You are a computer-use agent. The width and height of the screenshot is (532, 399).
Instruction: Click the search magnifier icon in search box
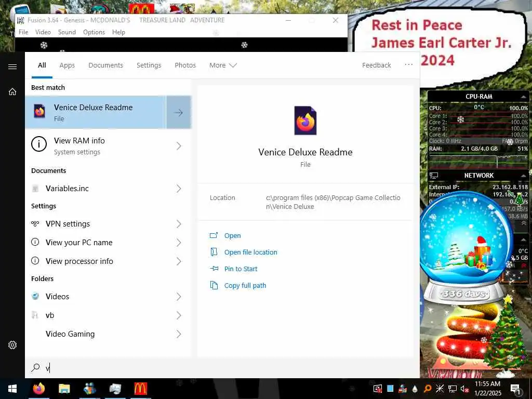[35, 367]
